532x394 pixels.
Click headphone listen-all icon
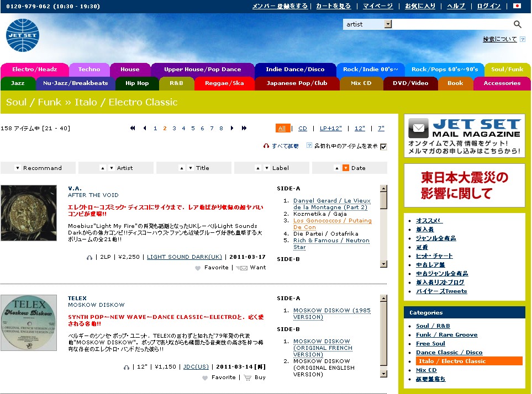coord(266,146)
